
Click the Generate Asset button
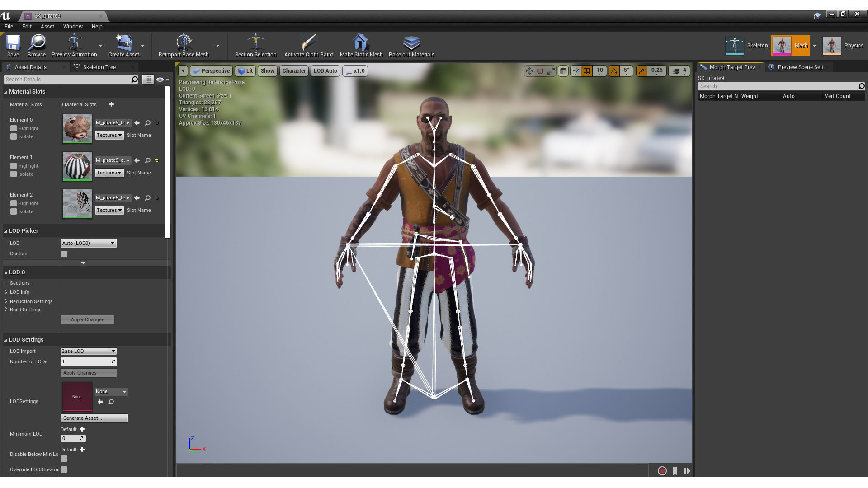[94, 418]
